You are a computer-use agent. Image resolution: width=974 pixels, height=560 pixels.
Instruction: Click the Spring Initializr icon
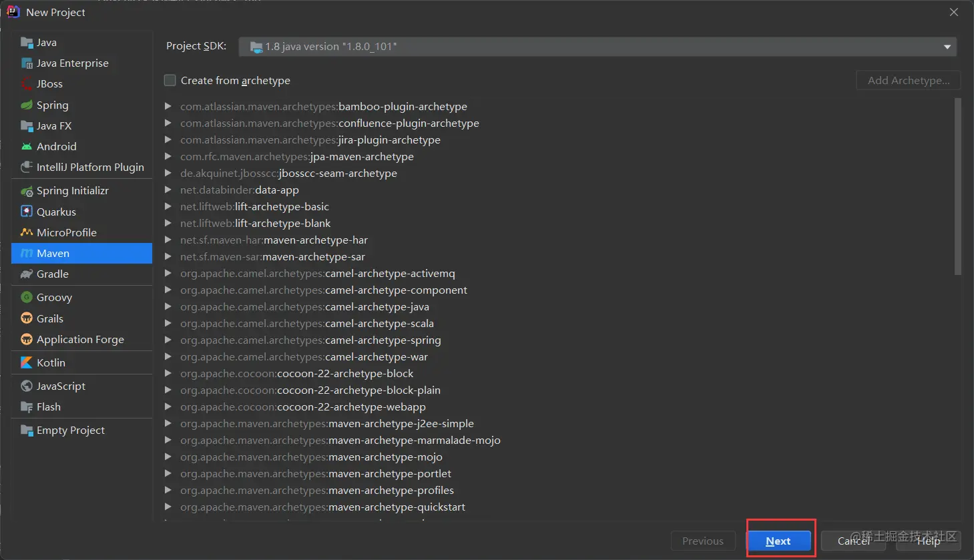click(27, 191)
